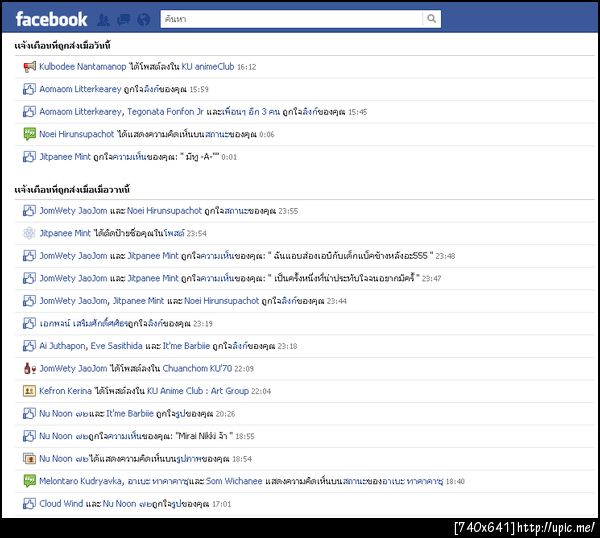Viewport: 600px width, 538px height.
Task: Click tag icon beside Jitpanee Mint 23:54
Action: 29,233
